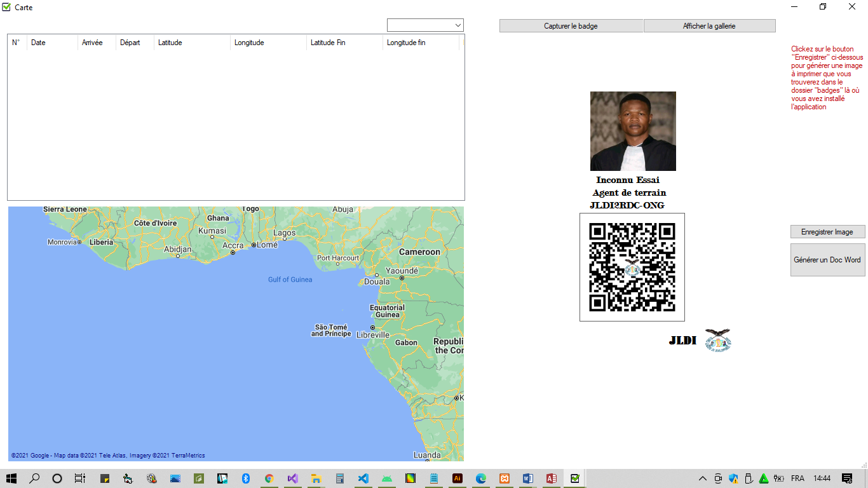The width and height of the screenshot is (868, 488).
Task: Show hidden system tray icons
Action: (x=703, y=478)
